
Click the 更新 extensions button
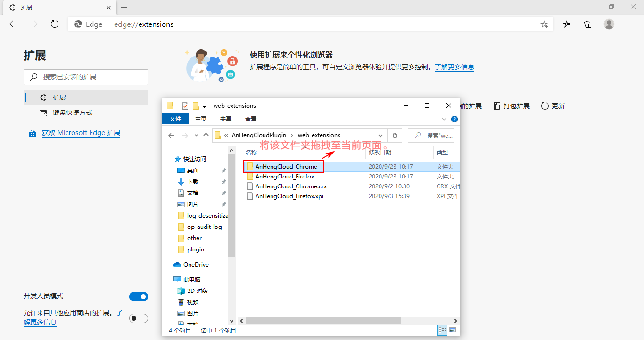(x=553, y=106)
